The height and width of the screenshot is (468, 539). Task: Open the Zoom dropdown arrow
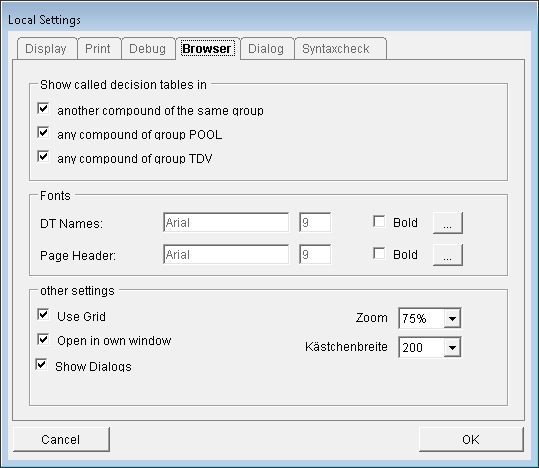coord(452,318)
